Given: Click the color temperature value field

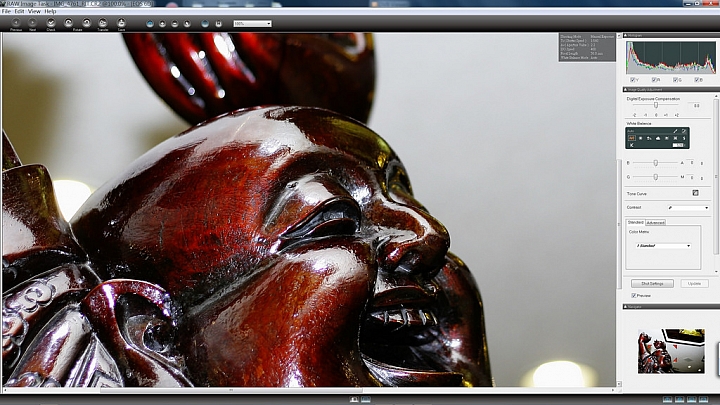Looking at the screenshot, I should [x=678, y=145].
